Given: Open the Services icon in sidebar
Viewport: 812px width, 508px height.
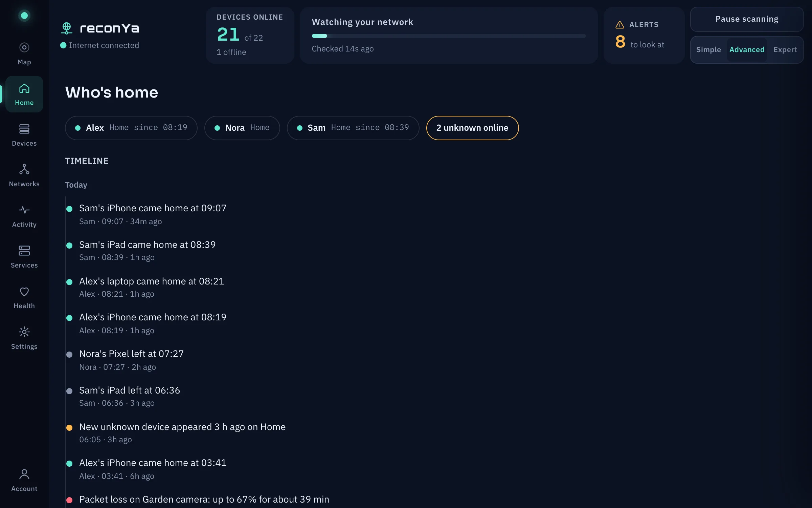Looking at the screenshot, I should pyautogui.click(x=24, y=251).
